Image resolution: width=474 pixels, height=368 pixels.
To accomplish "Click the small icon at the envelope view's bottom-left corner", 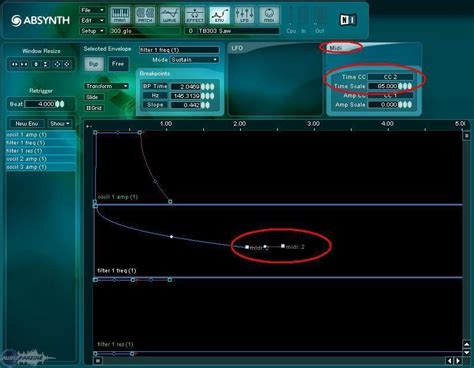I will click(97, 361).
